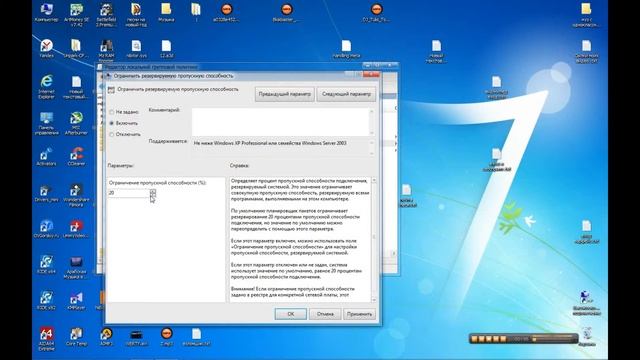Open the Wondershare Filmora shortcut
This screenshot has width=640, height=360.
(76, 195)
